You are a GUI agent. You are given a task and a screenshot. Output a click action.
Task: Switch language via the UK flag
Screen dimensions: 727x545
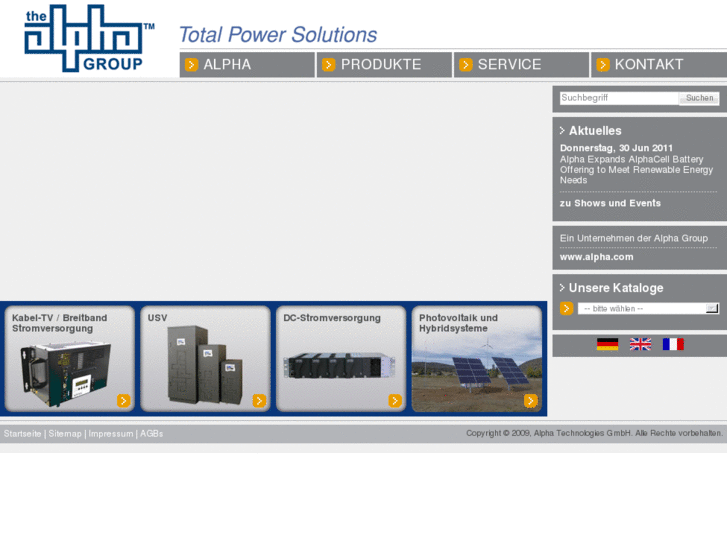coord(640,344)
